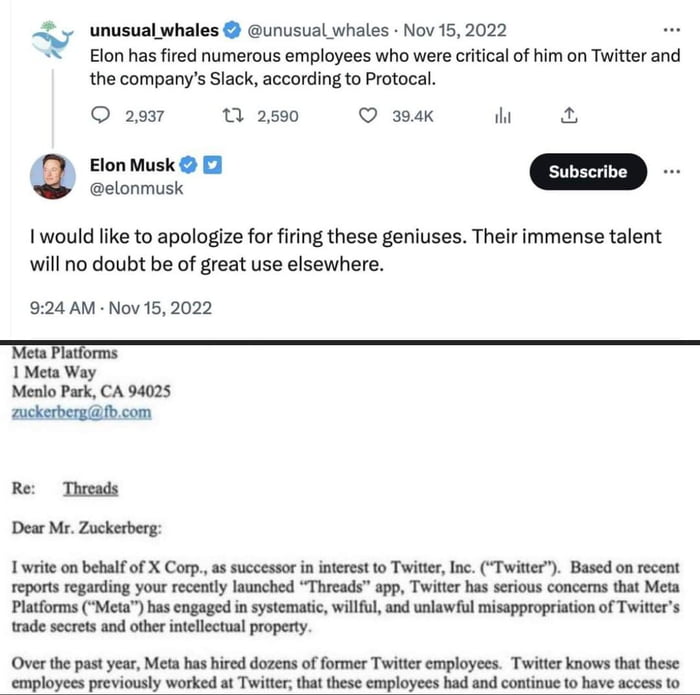Screen dimensions: 700x695
Task: Open the zuckerberg@fb.com email link
Action: click(x=82, y=412)
